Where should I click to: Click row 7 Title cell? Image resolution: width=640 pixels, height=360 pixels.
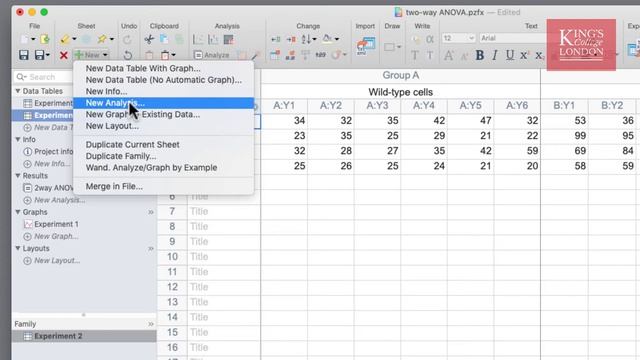(x=224, y=211)
